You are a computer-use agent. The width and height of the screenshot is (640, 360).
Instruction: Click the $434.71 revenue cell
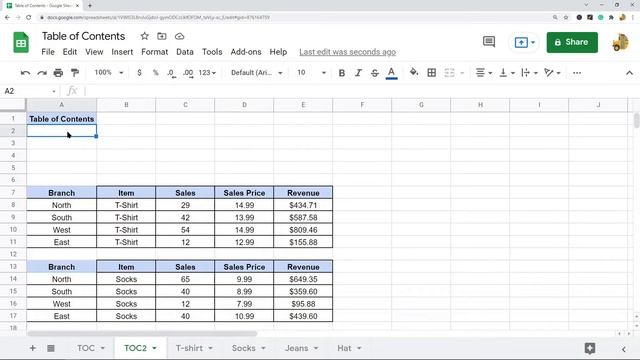tap(303, 205)
